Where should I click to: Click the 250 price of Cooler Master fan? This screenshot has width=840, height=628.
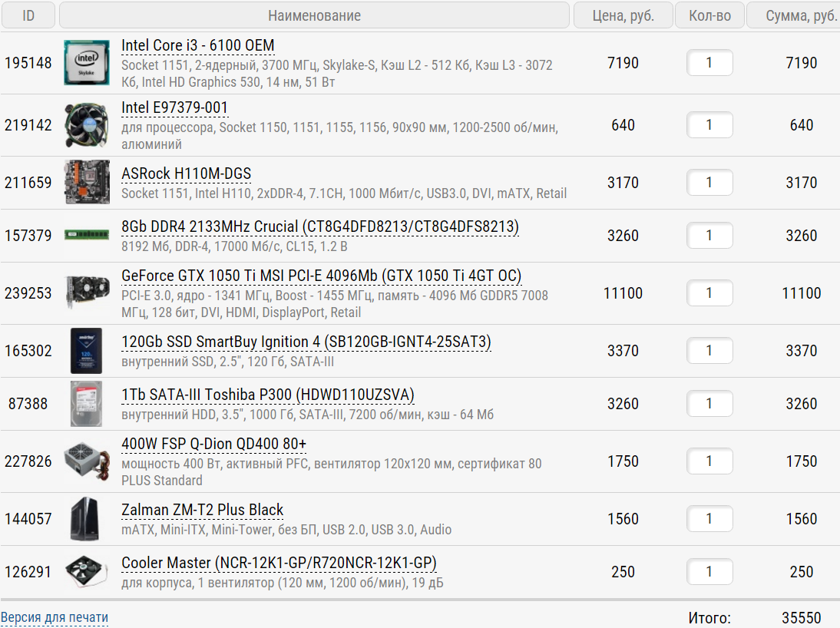623,572
